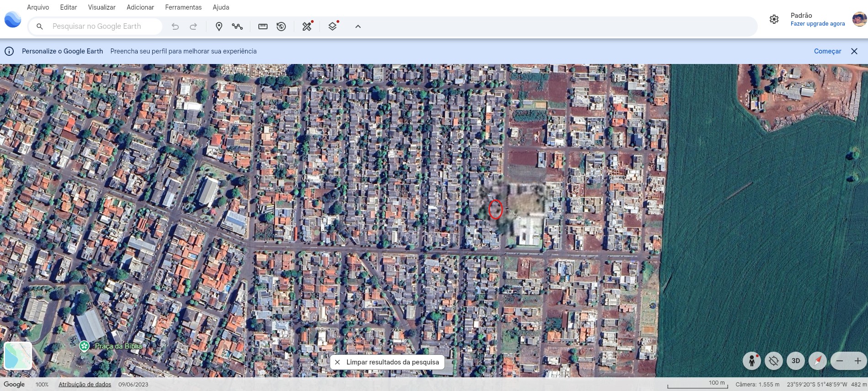Select the draw path or polygon tool
The image size is (868, 391).
click(x=237, y=27)
